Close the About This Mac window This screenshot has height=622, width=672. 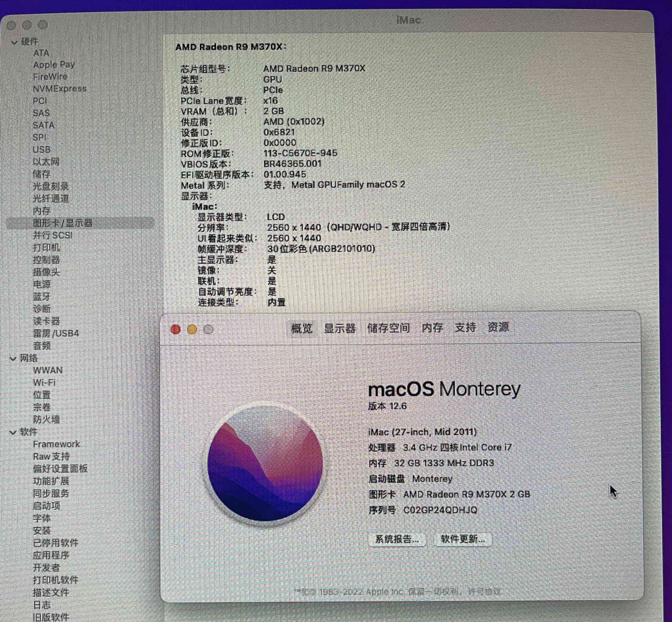[x=175, y=329]
